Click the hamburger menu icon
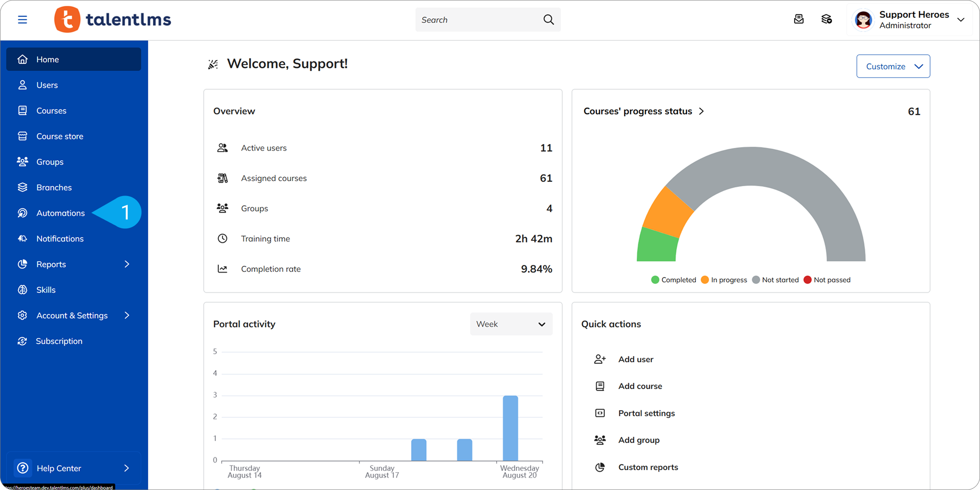 coord(22,20)
